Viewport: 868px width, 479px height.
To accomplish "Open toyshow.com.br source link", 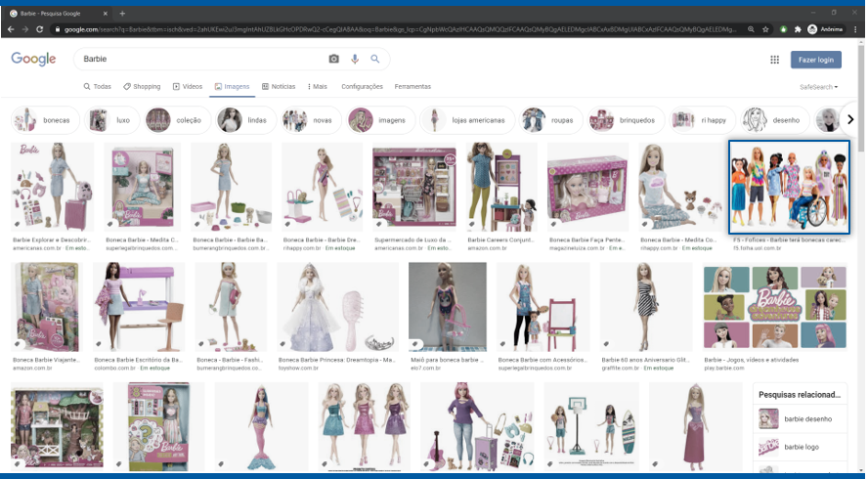I will pyautogui.click(x=298, y=369).
